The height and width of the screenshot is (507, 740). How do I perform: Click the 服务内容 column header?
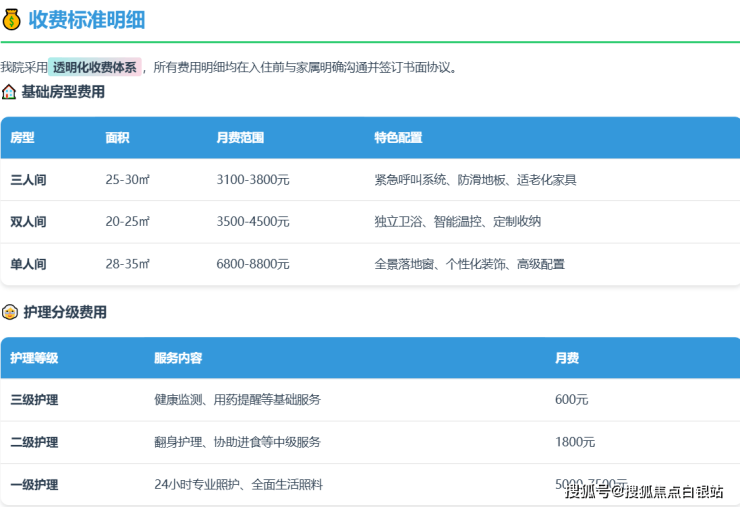(178, 358)
